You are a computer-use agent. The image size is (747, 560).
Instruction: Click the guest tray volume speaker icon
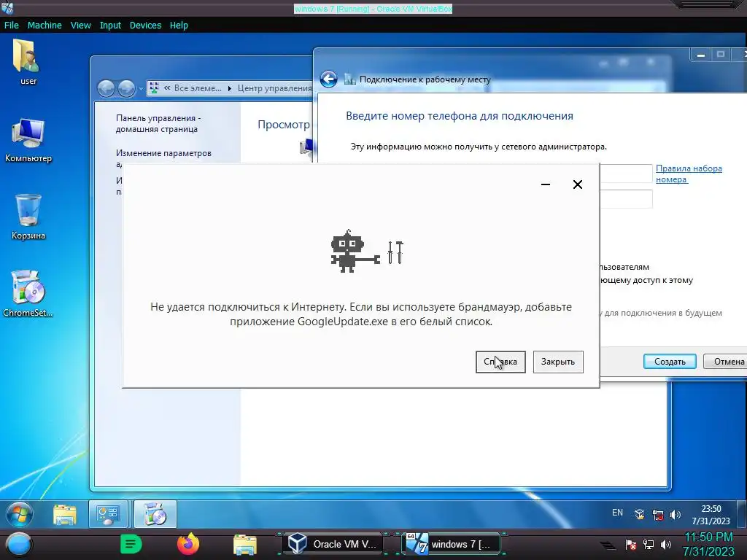675,515
